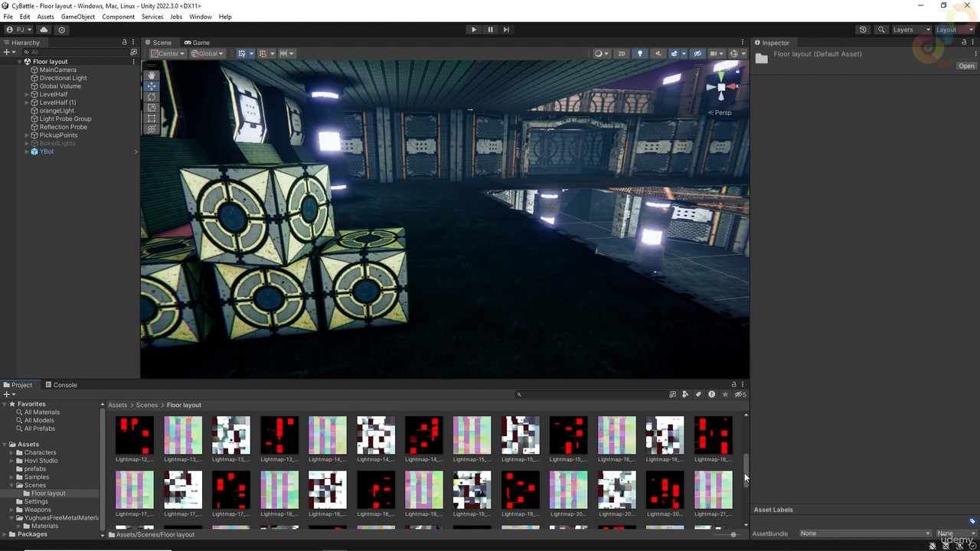Viewport: 980px width, 551px height.
Task: Open the Global rotation dropdown
Action: [207, 54]
